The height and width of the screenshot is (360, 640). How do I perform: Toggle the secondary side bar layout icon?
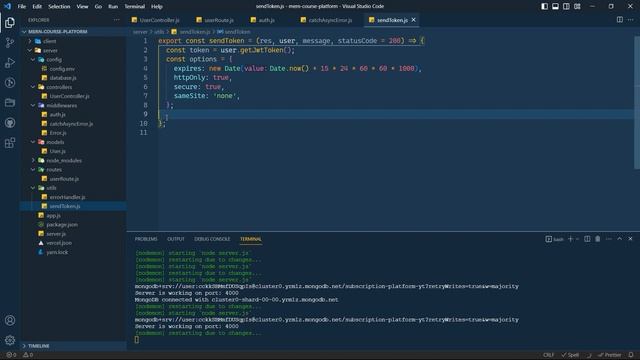click(x=566, y=7)
